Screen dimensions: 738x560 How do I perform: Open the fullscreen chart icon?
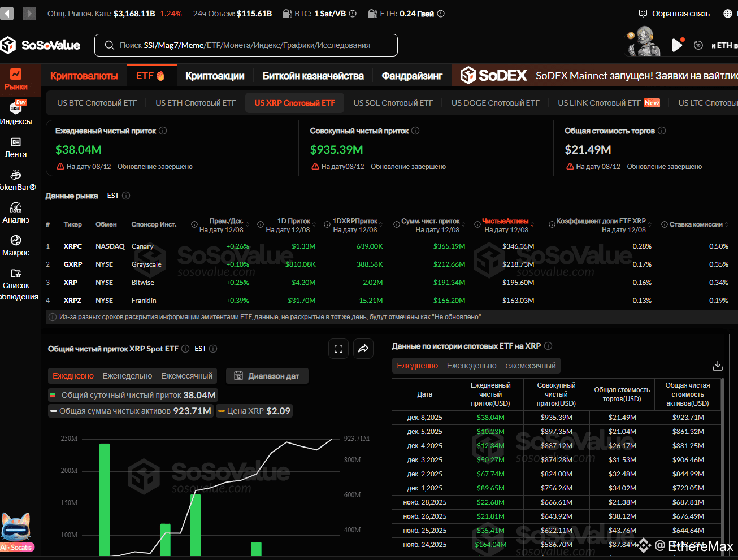tap(338, 349)
